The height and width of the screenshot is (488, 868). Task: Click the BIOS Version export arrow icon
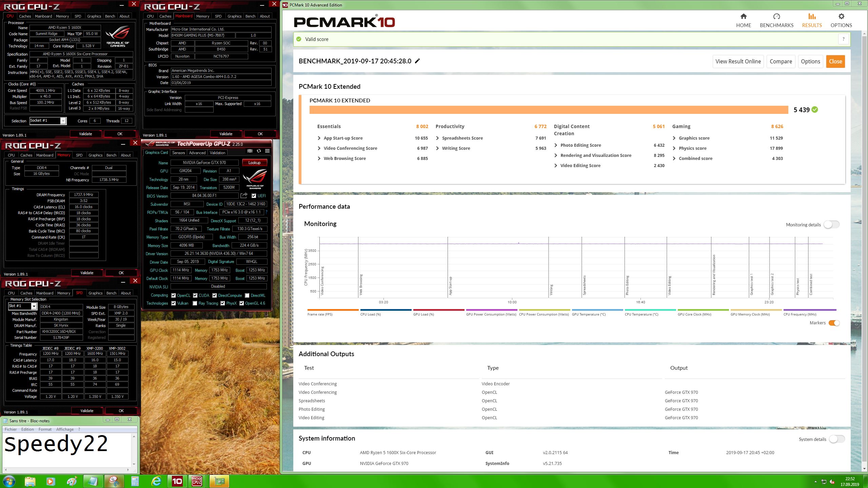click(x=244, y=196)
